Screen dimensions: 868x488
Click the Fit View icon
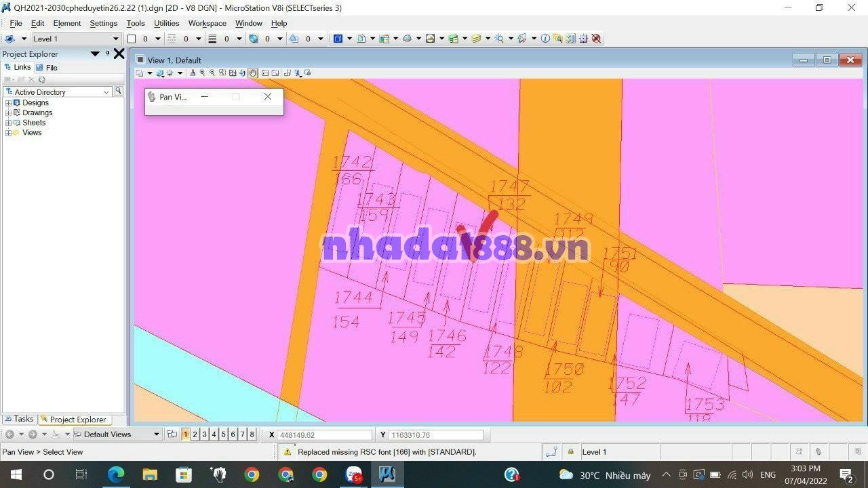pos(233,73)
